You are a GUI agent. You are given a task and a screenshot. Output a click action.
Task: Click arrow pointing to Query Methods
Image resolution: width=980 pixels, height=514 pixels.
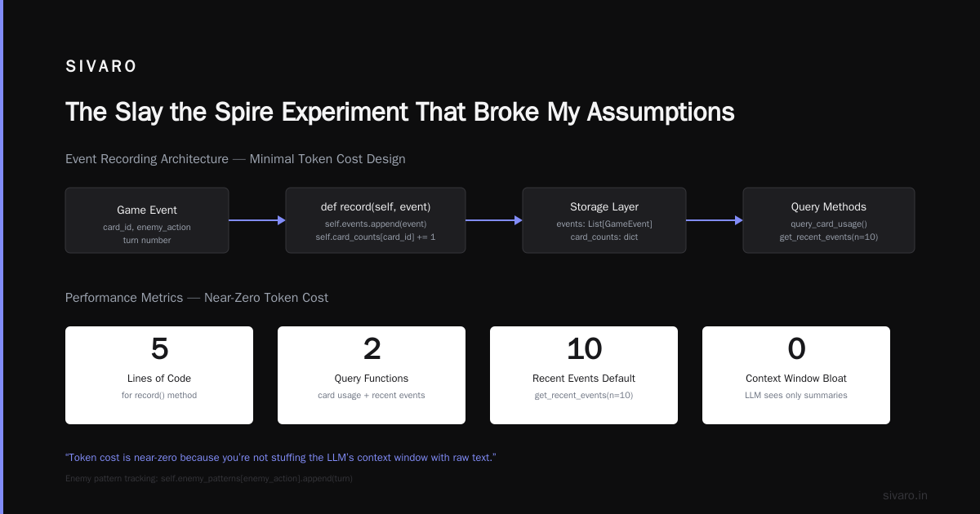715,220
